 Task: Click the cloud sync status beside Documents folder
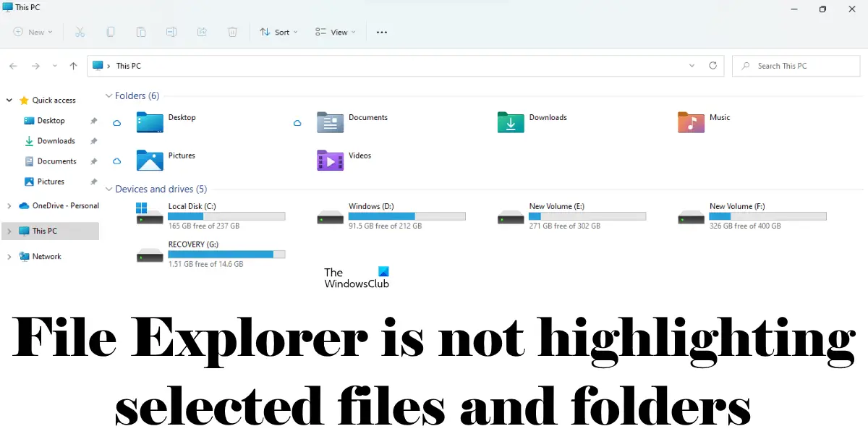pos(297,123)
